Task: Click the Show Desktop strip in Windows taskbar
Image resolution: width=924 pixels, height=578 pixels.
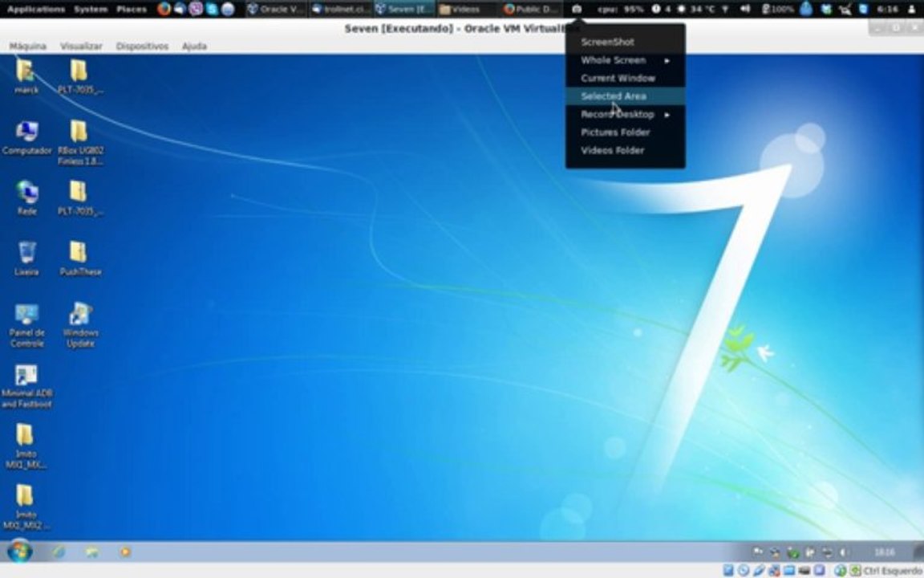Action: (x=918, y=552)
